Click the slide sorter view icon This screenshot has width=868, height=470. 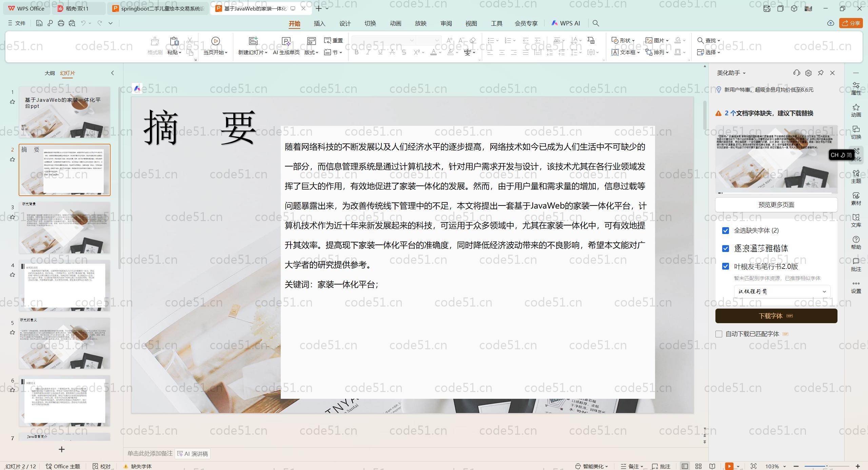[x=698, y=466]
